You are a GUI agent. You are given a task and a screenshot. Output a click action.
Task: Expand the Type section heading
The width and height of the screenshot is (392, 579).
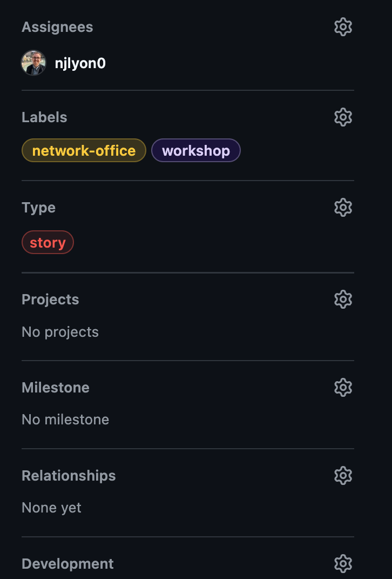38,208
